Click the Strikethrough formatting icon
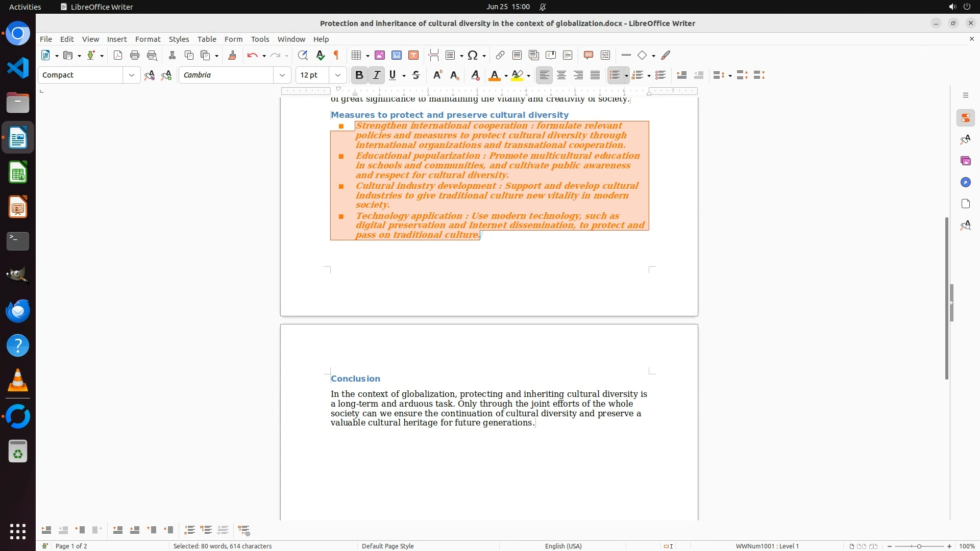Viewport: 980px width, 551px height. (416, 76)
